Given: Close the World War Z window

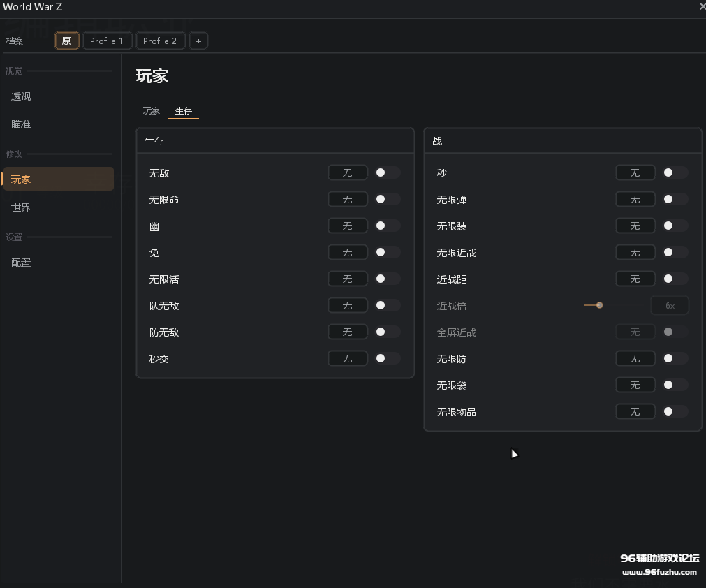Looking at the screenshot, I should click(702, 6).
